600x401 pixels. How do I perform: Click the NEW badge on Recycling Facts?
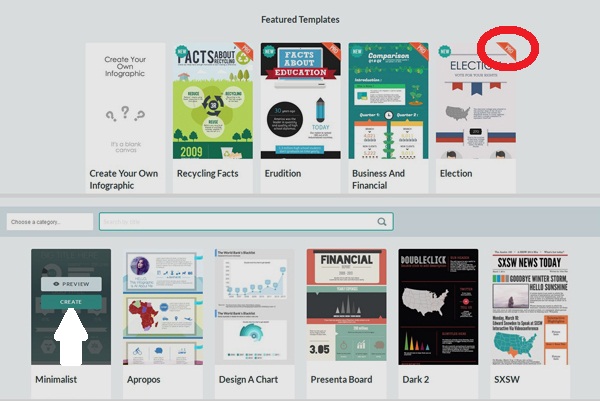coord(179,49)
